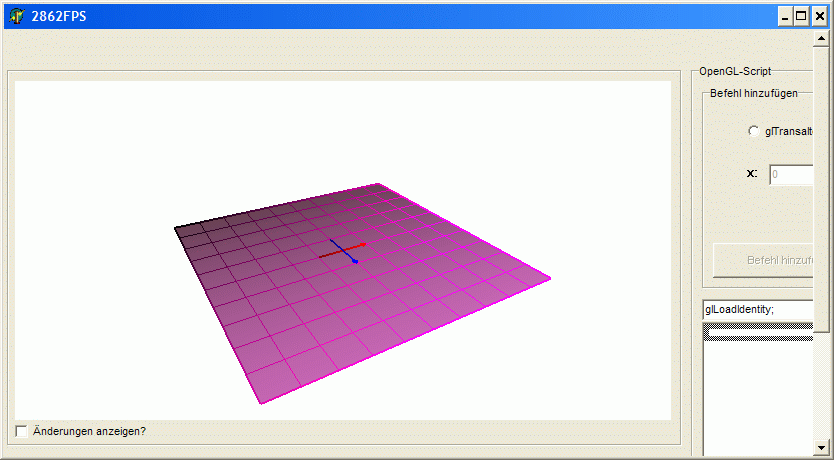834x460 pixels.
Task: Click the OpenGL-Script group label
Action: (735, 72)
